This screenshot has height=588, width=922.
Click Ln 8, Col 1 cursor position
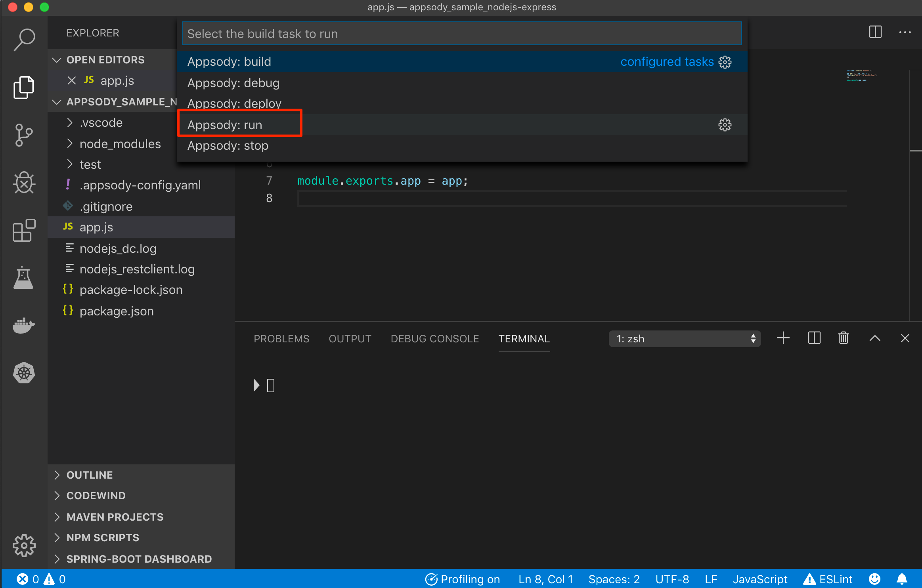click(546, 579)
